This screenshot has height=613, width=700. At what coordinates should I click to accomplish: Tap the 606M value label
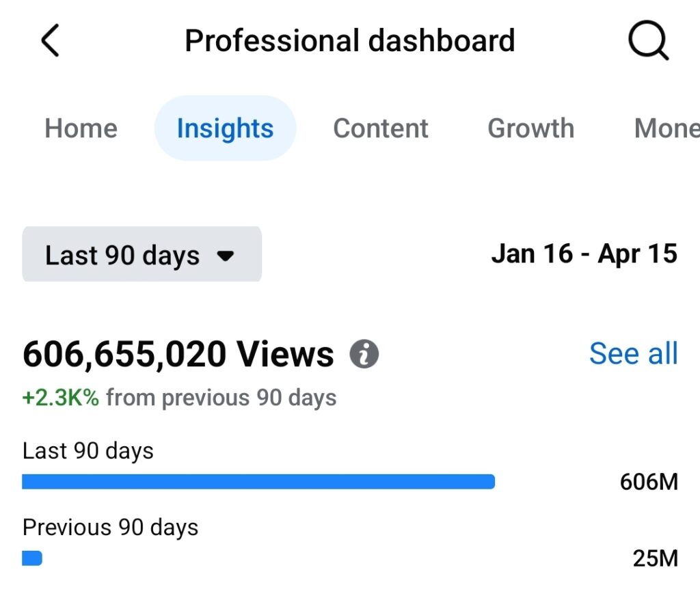pyautogui.click(x=649, y=482)
